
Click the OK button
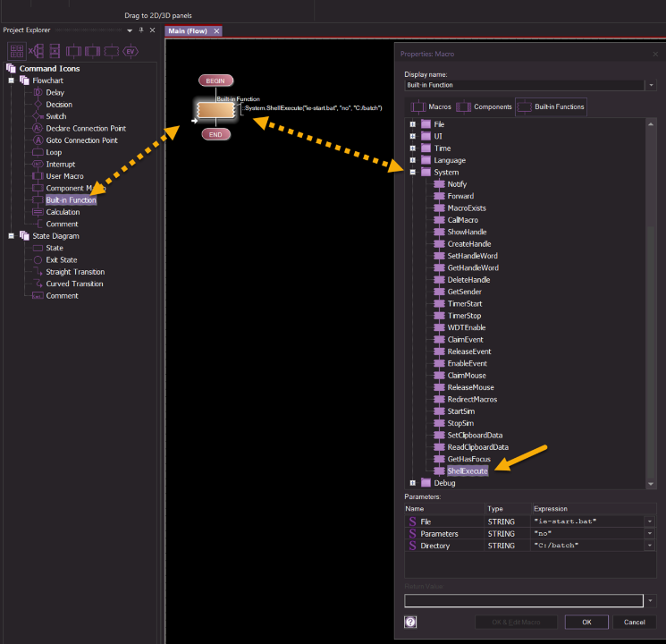click(x=586, y=622)
